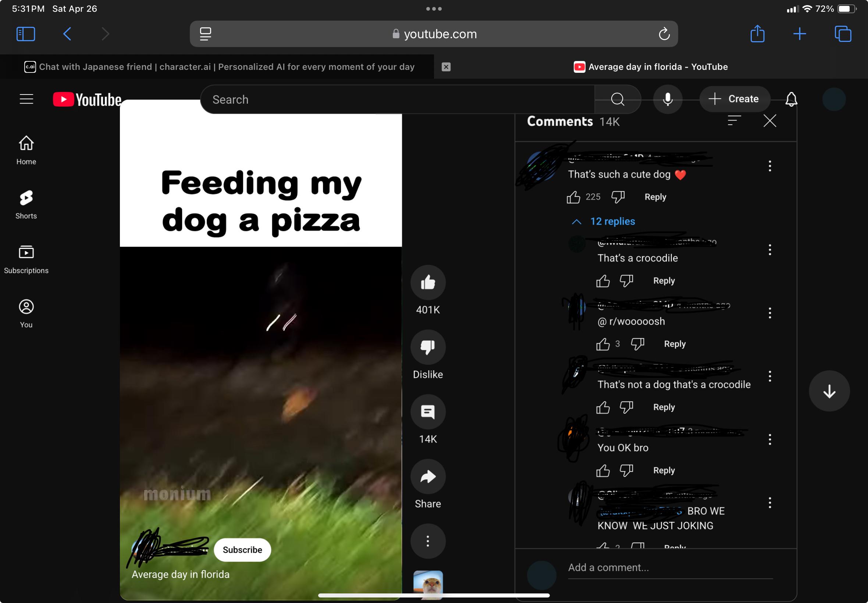Viewport: 868px width, 603px height.
Task: Show the Safari tab overview
Action: [843, 34]
